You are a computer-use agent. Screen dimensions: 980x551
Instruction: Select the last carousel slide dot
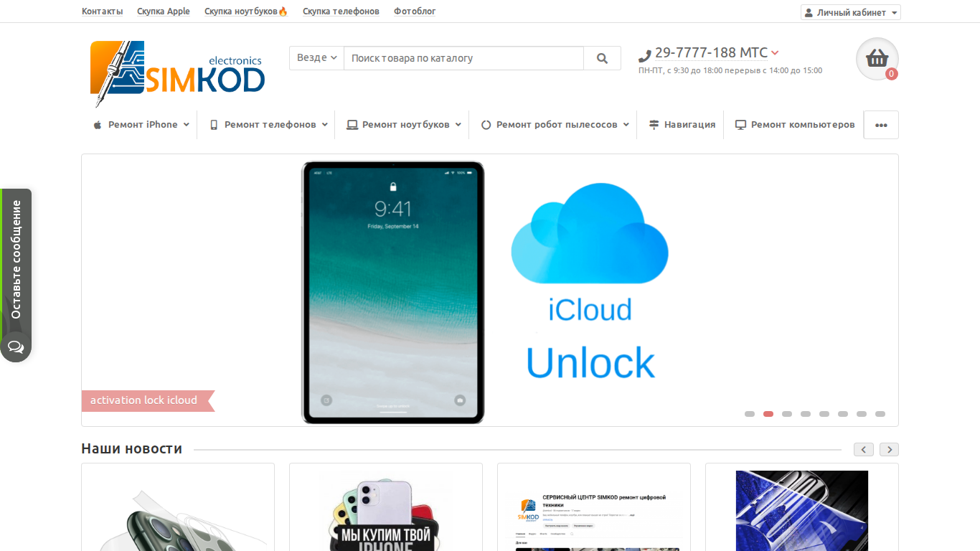(x=880, y=414)
